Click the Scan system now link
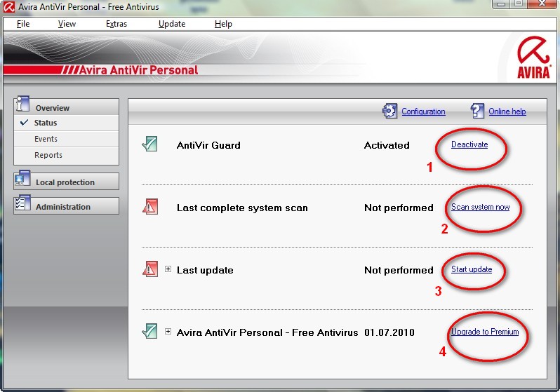Viewport: 560px width, 392px height. 481,207
